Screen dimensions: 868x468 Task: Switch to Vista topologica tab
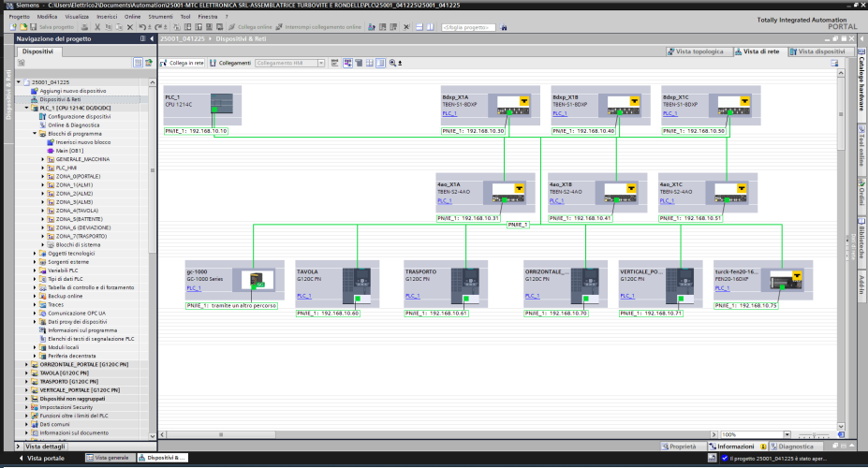coord(699,51)
